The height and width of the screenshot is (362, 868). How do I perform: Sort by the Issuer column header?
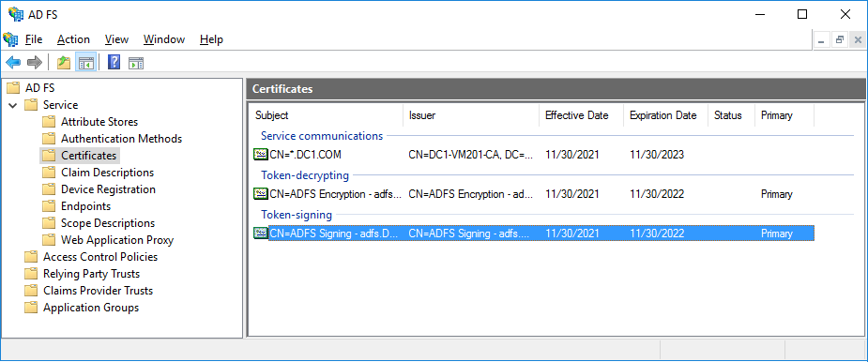pos(470,115)
